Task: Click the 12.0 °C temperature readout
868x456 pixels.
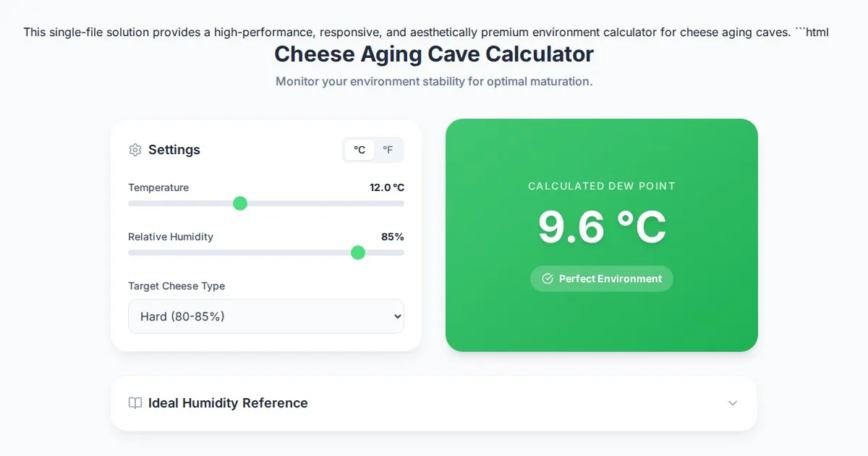Action: (387, 187)
